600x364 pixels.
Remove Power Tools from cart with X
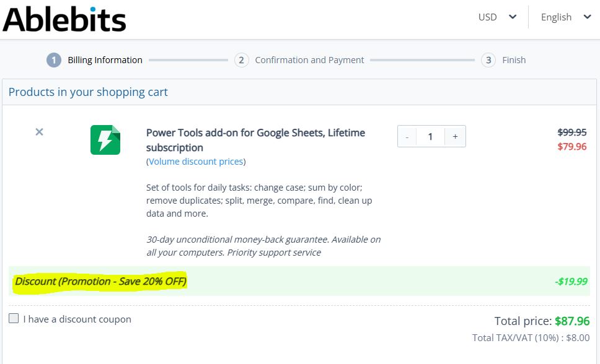[39, 132]
